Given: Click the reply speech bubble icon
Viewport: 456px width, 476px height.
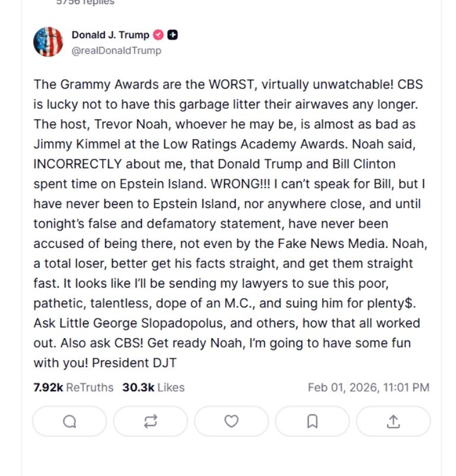Looking at the screenshot, I should [69, 421].
